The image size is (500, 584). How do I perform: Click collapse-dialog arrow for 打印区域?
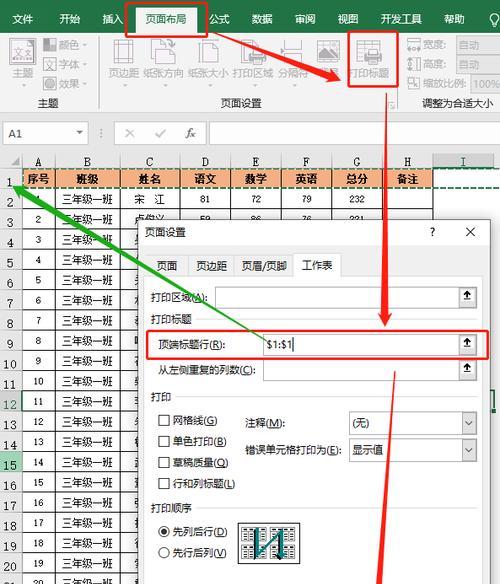467,297
